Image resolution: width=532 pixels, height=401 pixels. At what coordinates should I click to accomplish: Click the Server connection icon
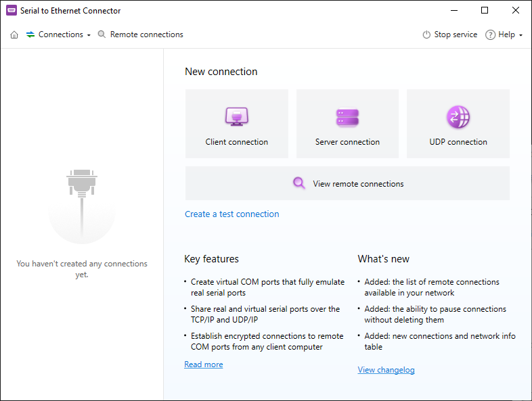(x=347, y=117)
